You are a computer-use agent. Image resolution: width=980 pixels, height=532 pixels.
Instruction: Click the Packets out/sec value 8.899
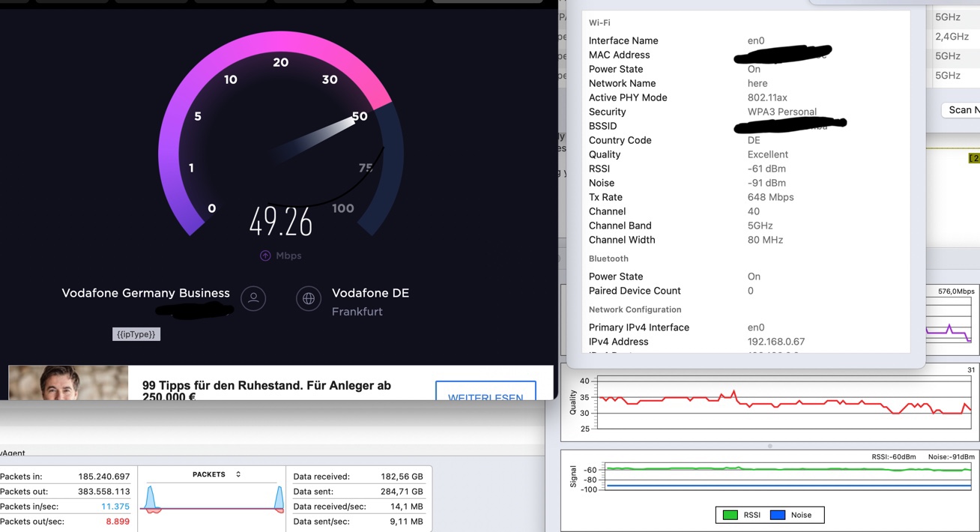point(118,522)
